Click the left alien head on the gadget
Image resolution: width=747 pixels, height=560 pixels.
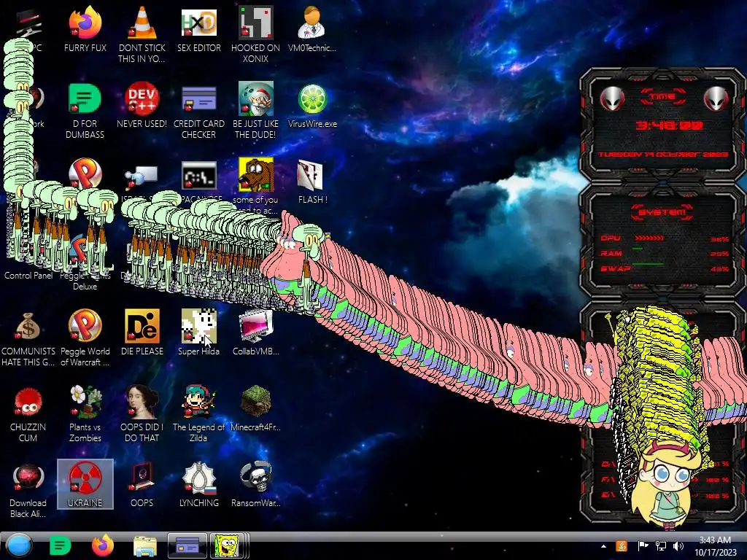coord(612,99)
